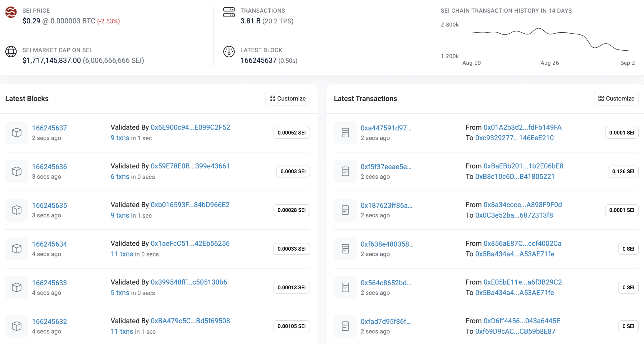Click the Transactions server icon

pyautogui.click(x=229, y=12)
